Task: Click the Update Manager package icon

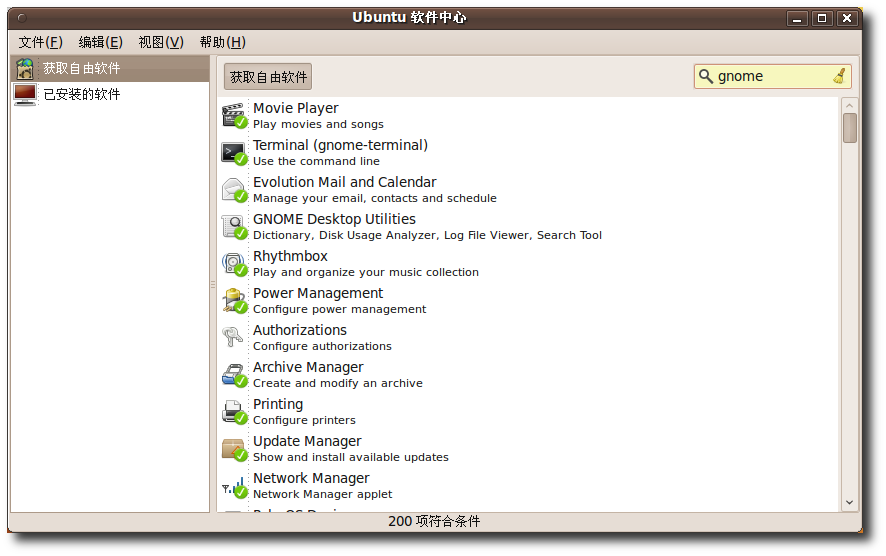Action: click(234, 449)
